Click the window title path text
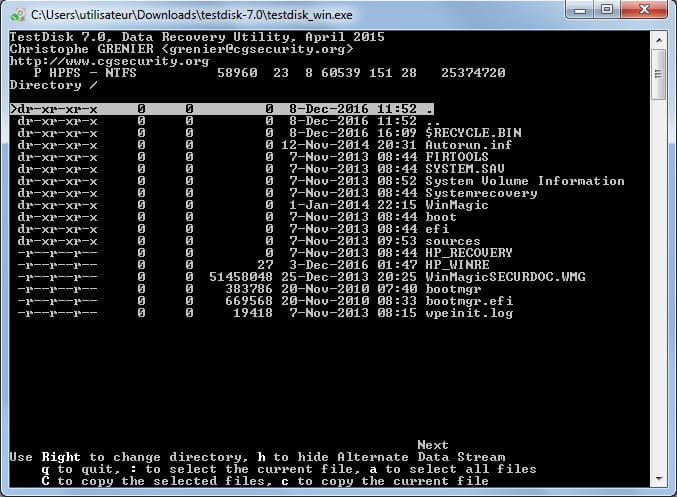 click(x=192, y=15)
